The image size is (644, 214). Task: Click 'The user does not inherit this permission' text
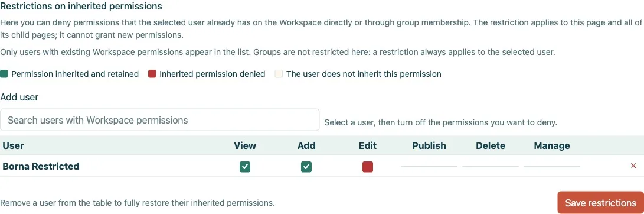click(364, 74)
